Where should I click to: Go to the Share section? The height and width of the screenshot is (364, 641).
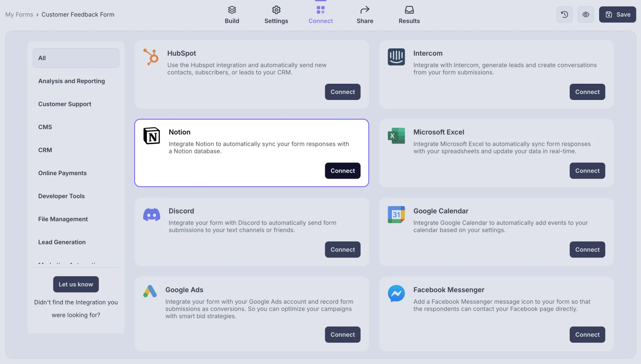[x=365, y=14]
